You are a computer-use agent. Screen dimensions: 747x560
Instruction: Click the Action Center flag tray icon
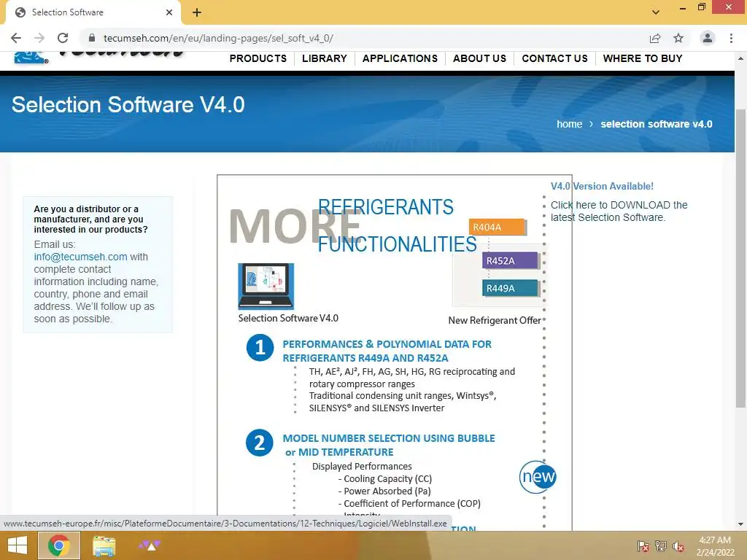[x=643, y=546]
